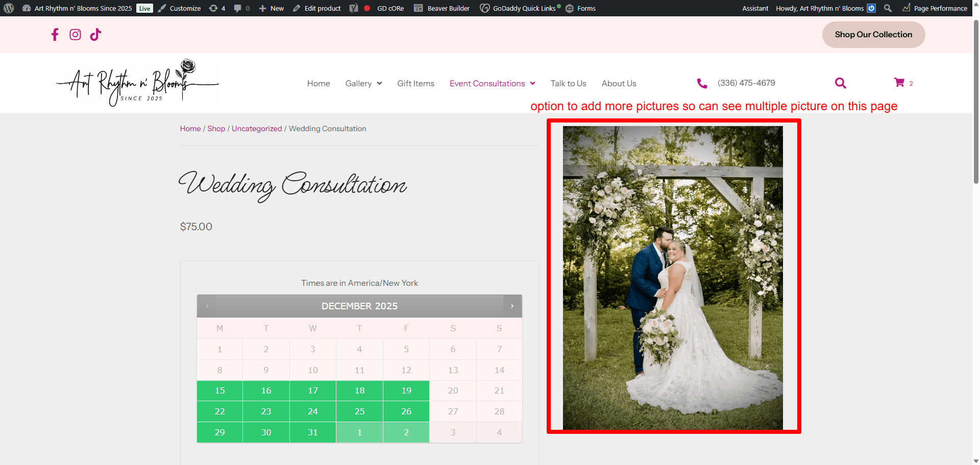This screenshot has height=465, width=980.
Task: Open Beaver Builder from admin bar
Action: (x=442, y=8)
